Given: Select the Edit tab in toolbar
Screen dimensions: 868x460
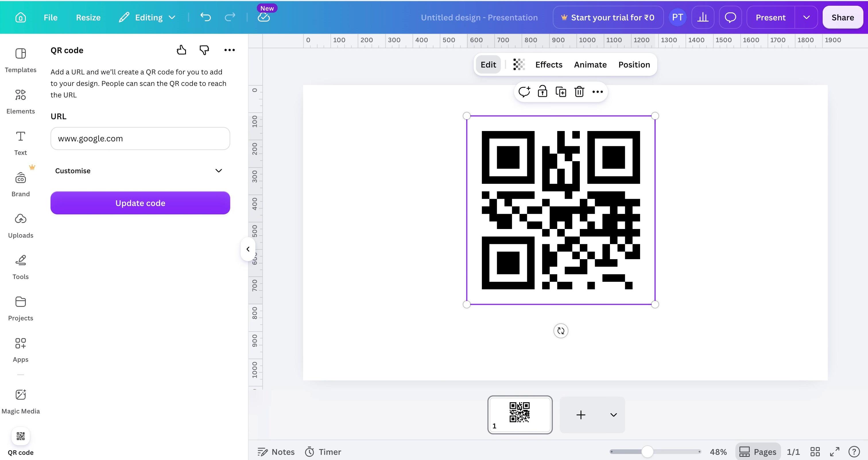Looking at the screenshot, I should point(488,64).
